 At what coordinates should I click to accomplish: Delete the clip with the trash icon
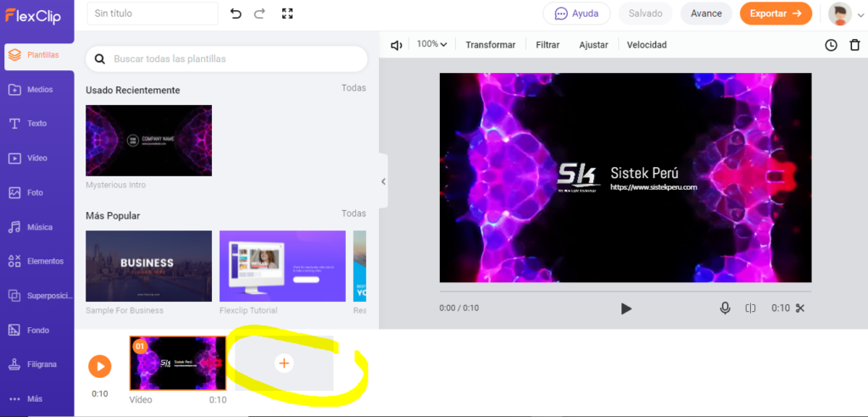point(854,46)
